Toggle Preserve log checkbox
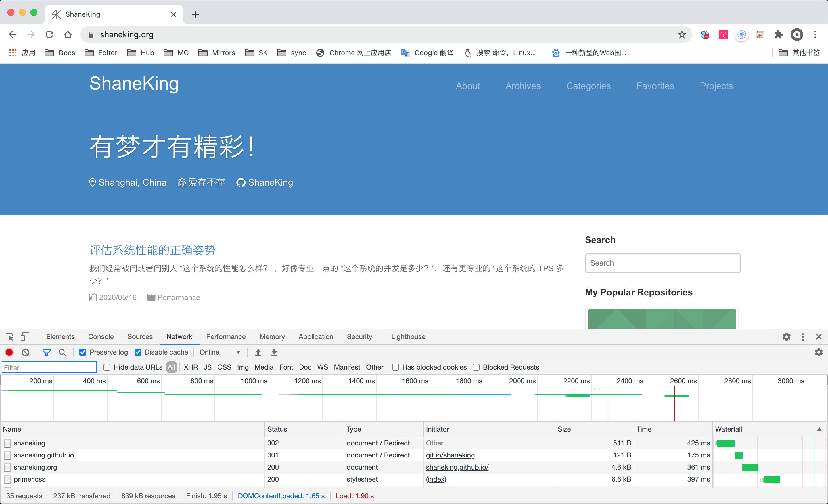The image size is (828, 504). (83, 352)
